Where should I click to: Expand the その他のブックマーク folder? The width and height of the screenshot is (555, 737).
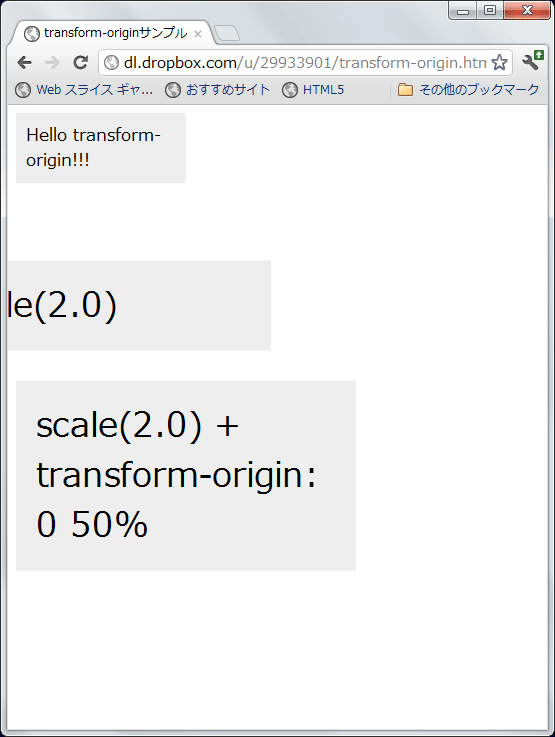point(468,90)
